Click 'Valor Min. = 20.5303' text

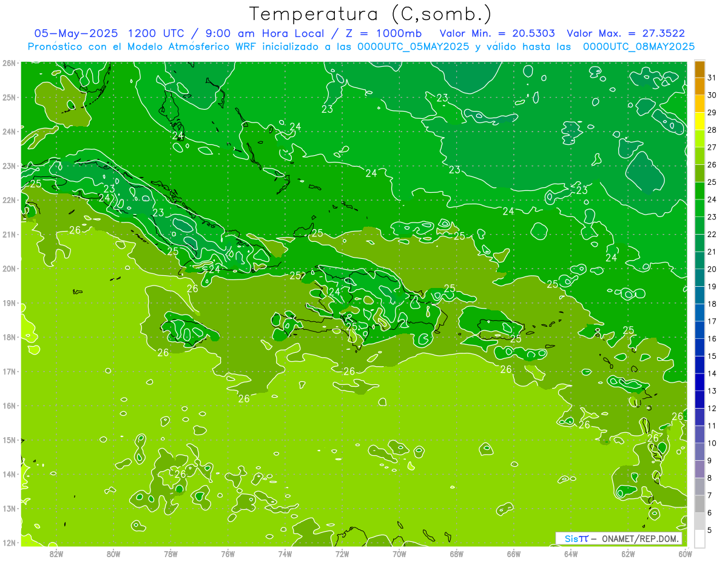(x=497, y=33)
